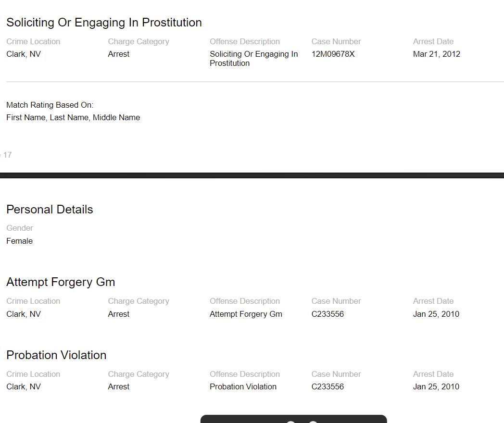Image resolution: width=504 pixels, height=423 pixels.
Task: Click Clark, NV under Attempt Forgery Gm
Action: pos(24,314)
